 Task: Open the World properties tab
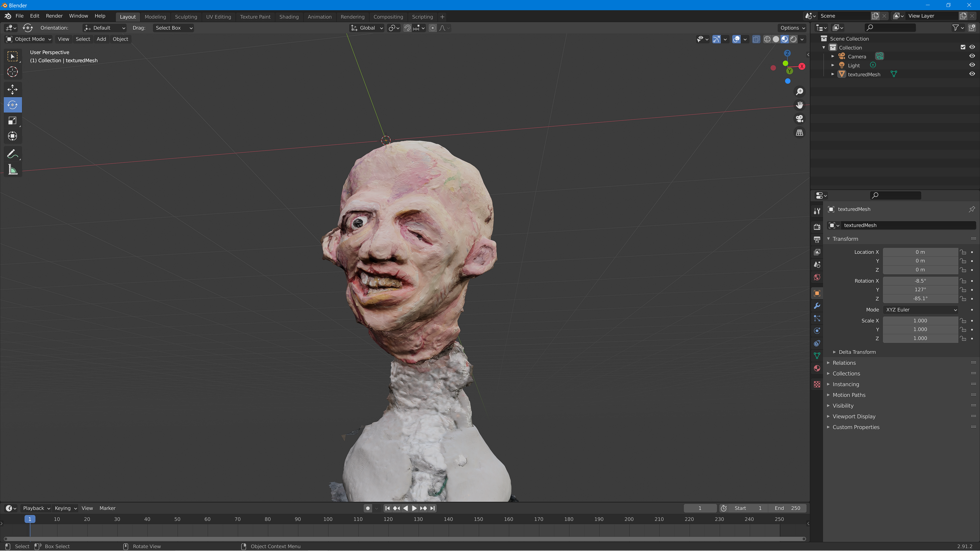[817, 277]
